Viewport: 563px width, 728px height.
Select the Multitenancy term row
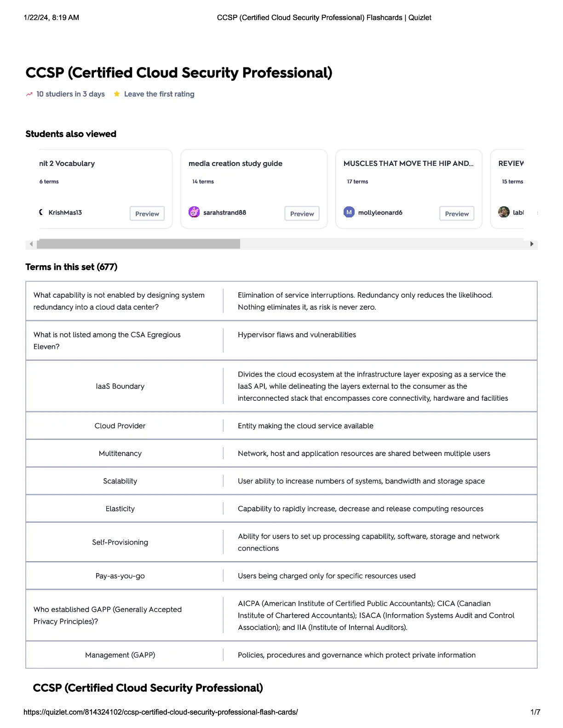tap(281, 453)
